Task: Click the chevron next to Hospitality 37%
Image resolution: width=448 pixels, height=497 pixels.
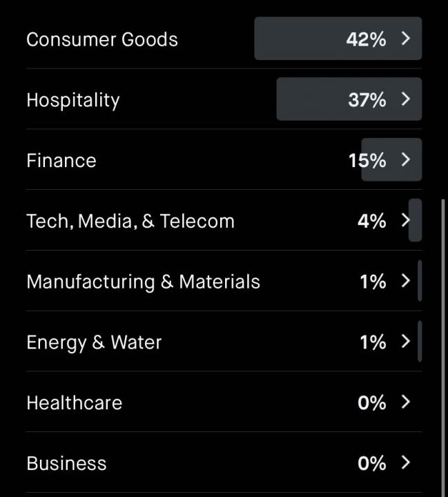Action: coord(405,99)
